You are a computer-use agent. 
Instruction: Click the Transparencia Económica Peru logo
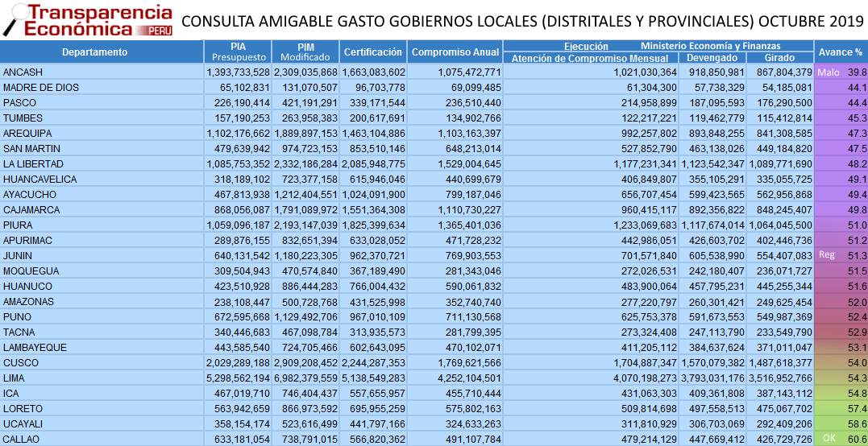tap(88, 20)
